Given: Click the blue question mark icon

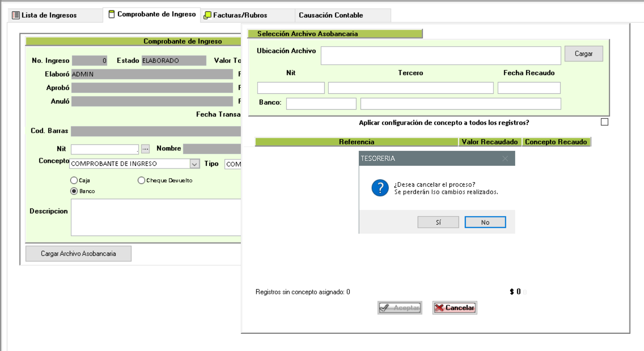Looking at the screenshot, I should point(380,188).
